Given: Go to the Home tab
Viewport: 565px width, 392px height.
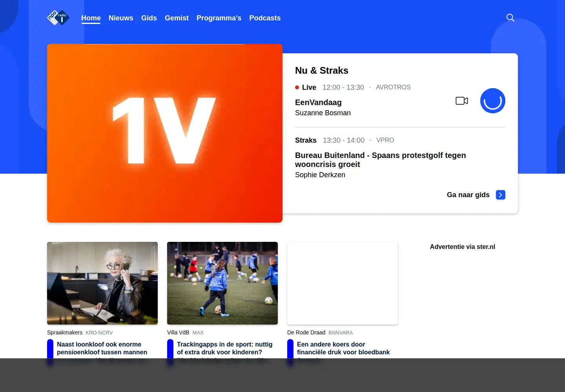Looking at the screenshot, I should point(91,18).
